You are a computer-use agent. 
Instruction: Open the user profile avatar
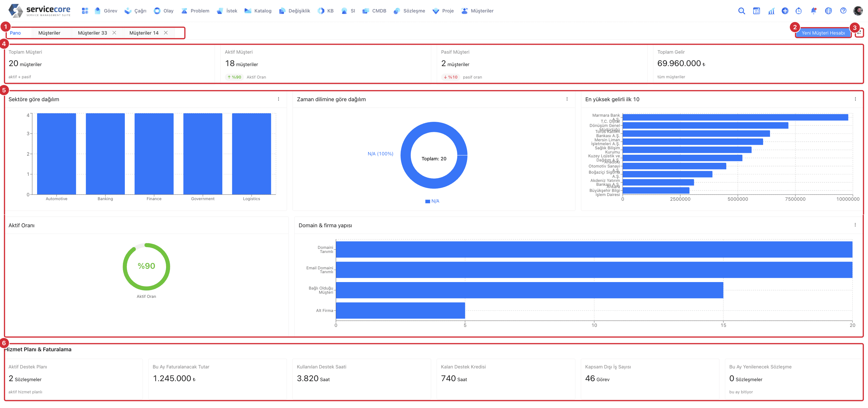coord(858,11)
